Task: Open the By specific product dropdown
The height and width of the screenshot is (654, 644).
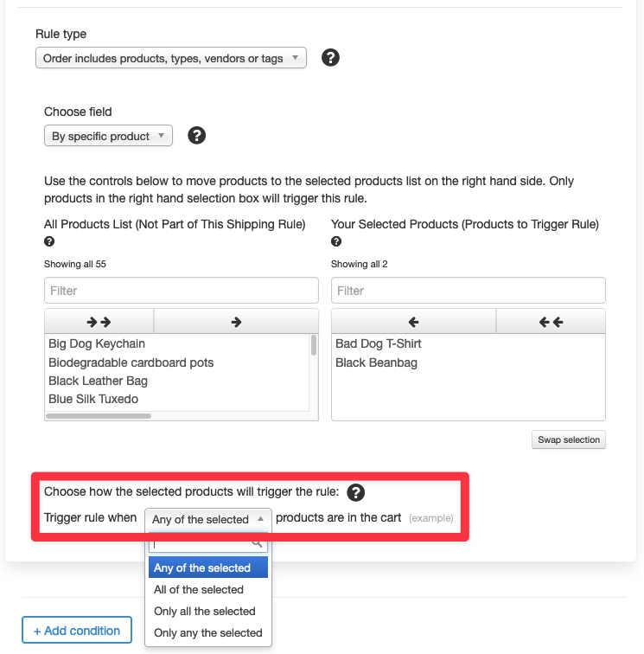Action: (x=108, y=136)
